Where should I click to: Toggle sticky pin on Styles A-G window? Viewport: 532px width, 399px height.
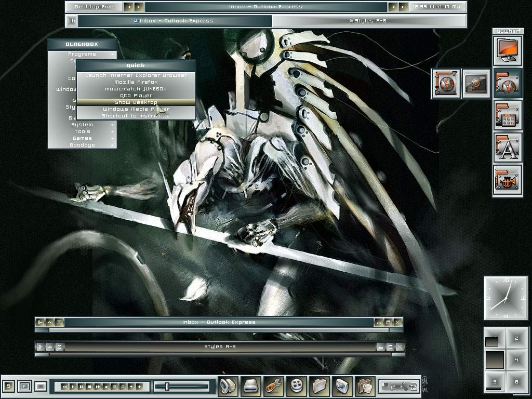point(41,347)
